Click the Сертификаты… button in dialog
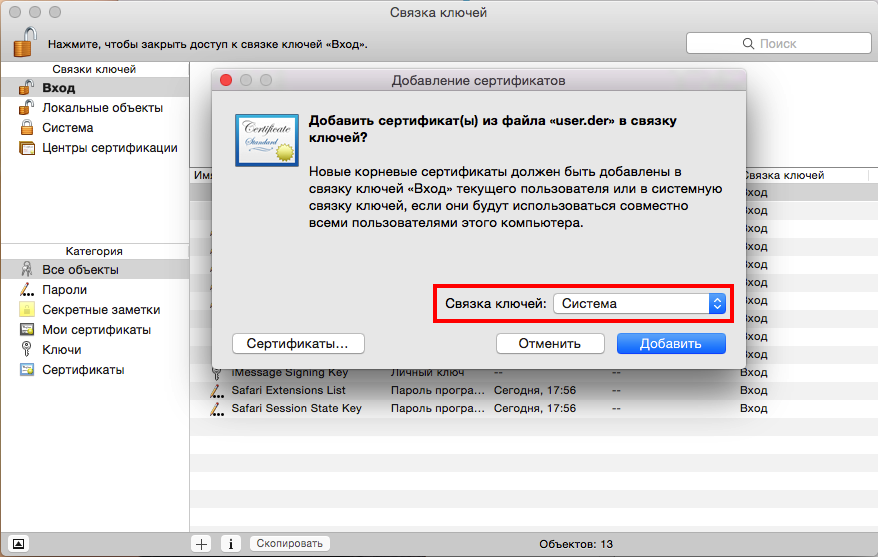The height and width of the screenshot is (557, 878). (298, 343)
